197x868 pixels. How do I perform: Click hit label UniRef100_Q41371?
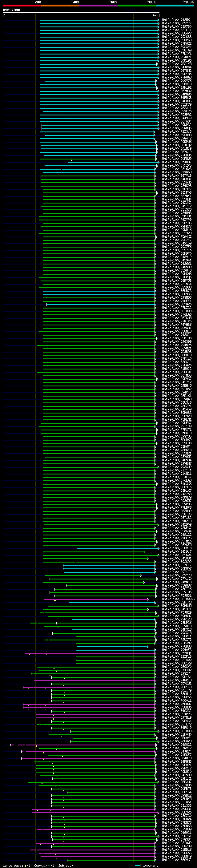tap(176, 610)
